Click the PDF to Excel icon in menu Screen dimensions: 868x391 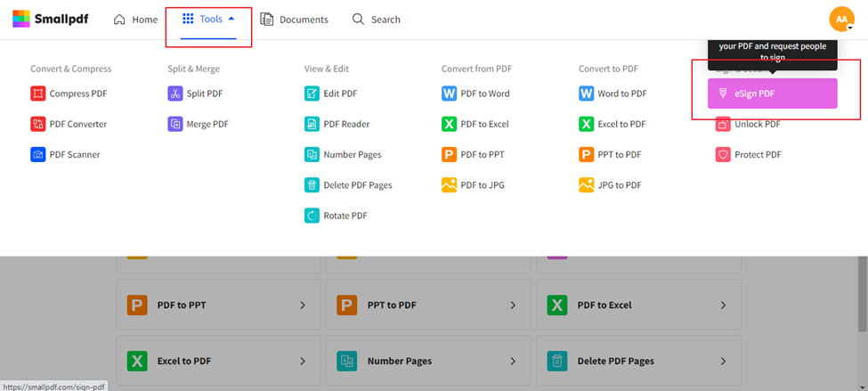pyautogui.click(x=449, y=124)
